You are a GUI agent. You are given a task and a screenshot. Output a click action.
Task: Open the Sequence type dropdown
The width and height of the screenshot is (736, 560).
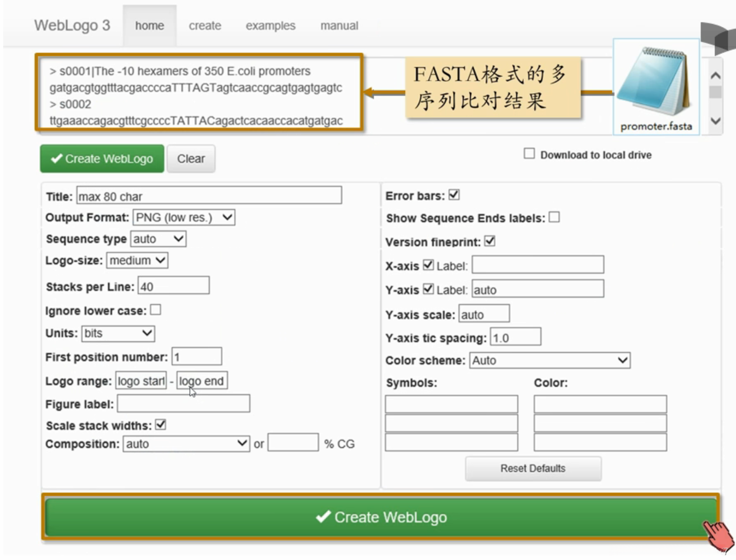coord(157,239)
